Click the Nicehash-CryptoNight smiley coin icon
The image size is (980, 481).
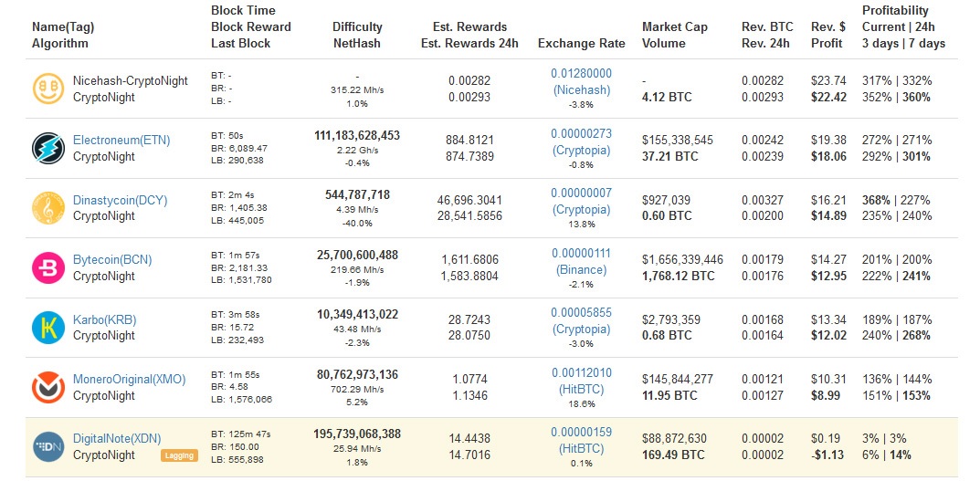pyautogui.click(x=47, y=89)
